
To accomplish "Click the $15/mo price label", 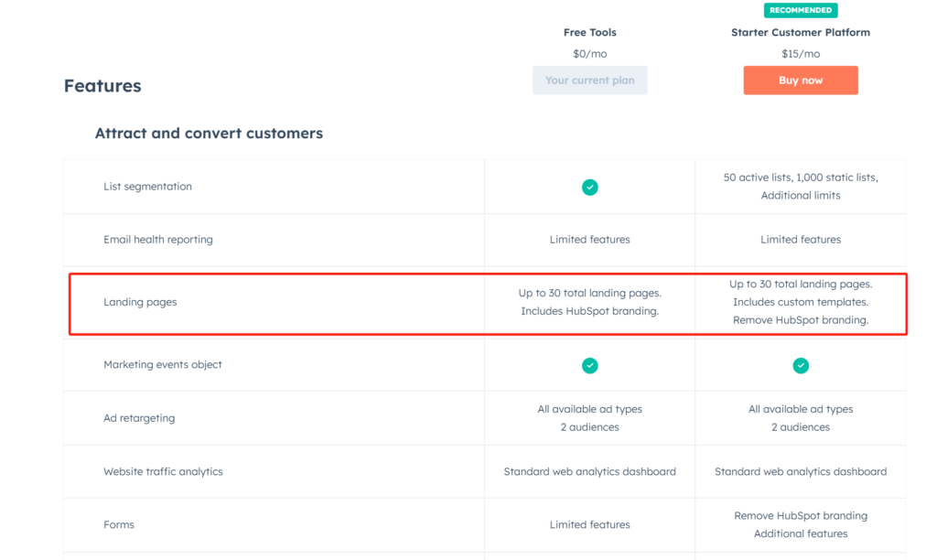I will pyautogui.click(x=801, y=54).
